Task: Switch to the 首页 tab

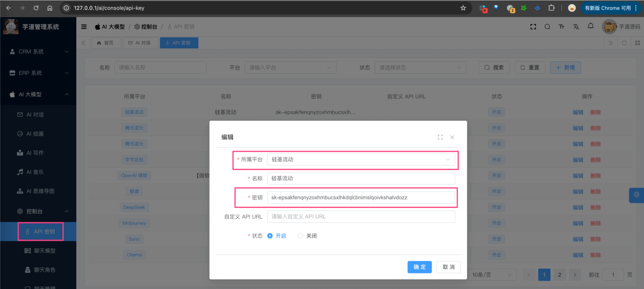Action: [x=106, y=43]
